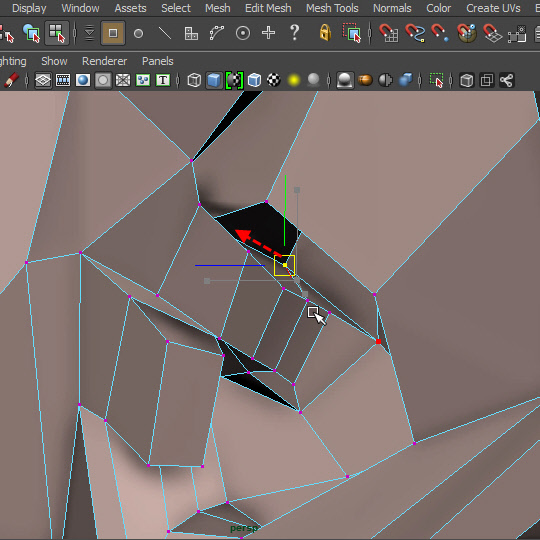Enable snap to curves magnet
This screenshot has width=540, height=540.
click(415, 33)
